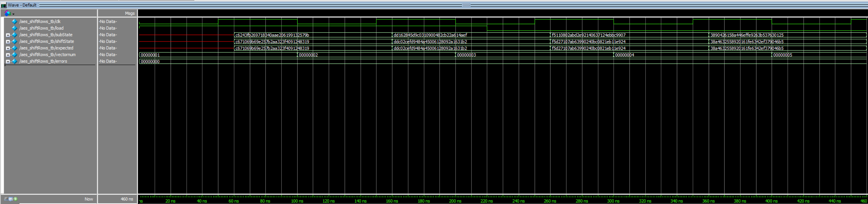Click the 00000003 vectornum waveform value
This screenshot has height=204, width=868.
(x=466, y=55)
